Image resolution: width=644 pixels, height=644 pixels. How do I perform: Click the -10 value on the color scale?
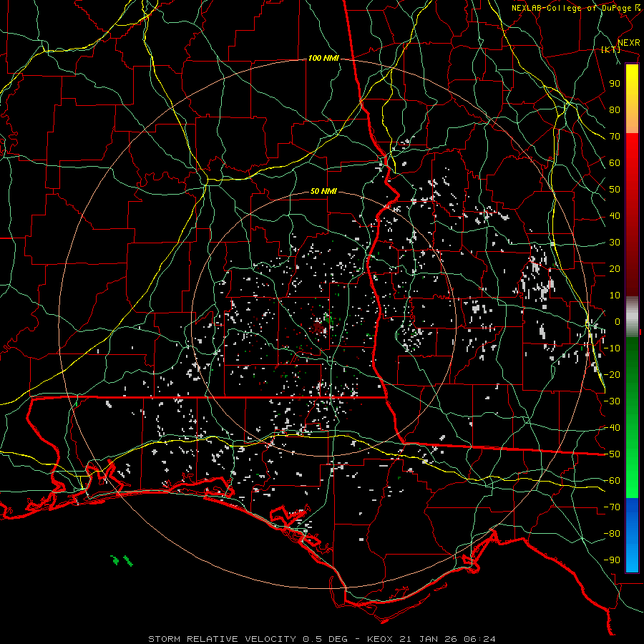(612, 348)
